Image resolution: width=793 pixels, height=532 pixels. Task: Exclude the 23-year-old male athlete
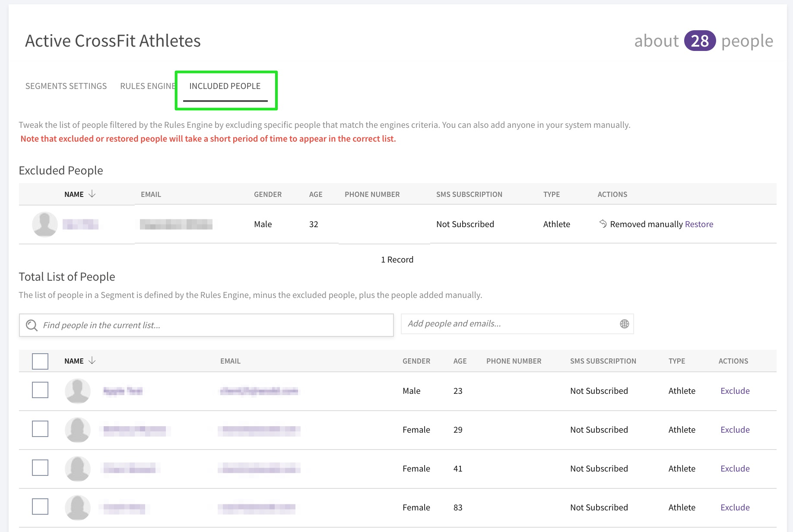tap(735, 391)
